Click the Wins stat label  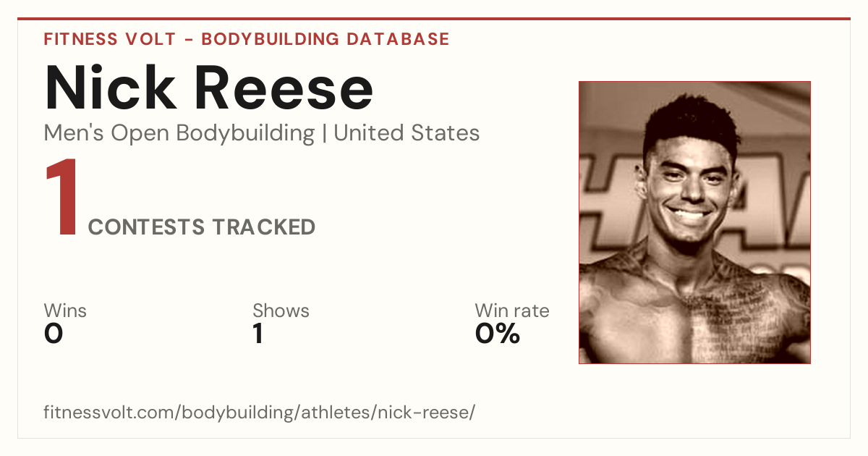tap(65, 311)
